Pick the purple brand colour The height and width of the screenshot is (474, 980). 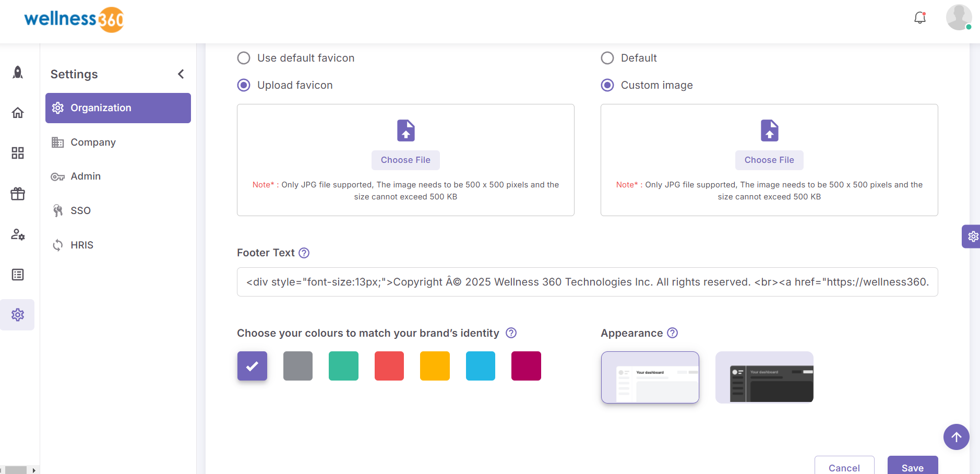(252, 366)
